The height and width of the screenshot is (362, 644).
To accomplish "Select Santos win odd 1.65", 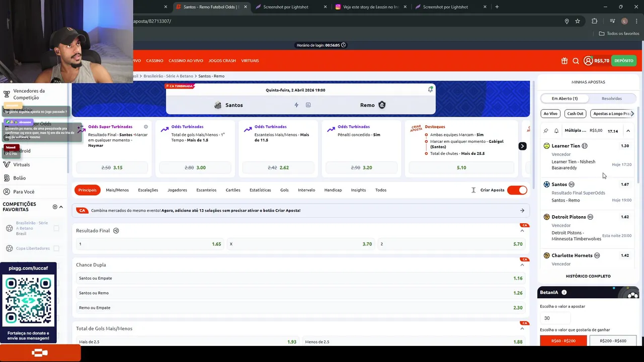I will pos(149,244).
